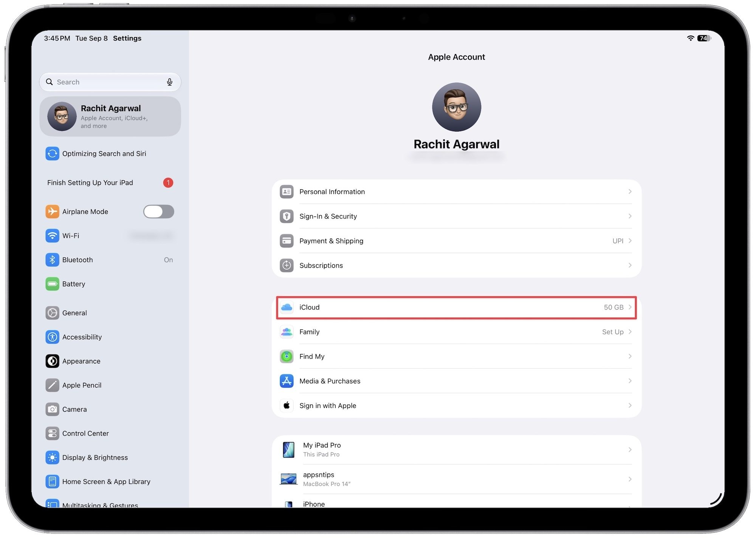Tap Bluetooth On status label
This screenshot has width=756, height=538.
click(168, 260)
